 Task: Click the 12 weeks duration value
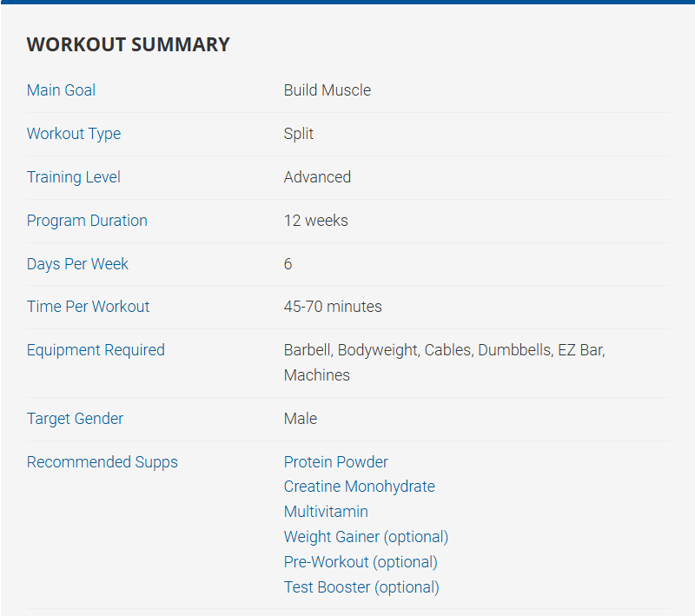(315, 221)
